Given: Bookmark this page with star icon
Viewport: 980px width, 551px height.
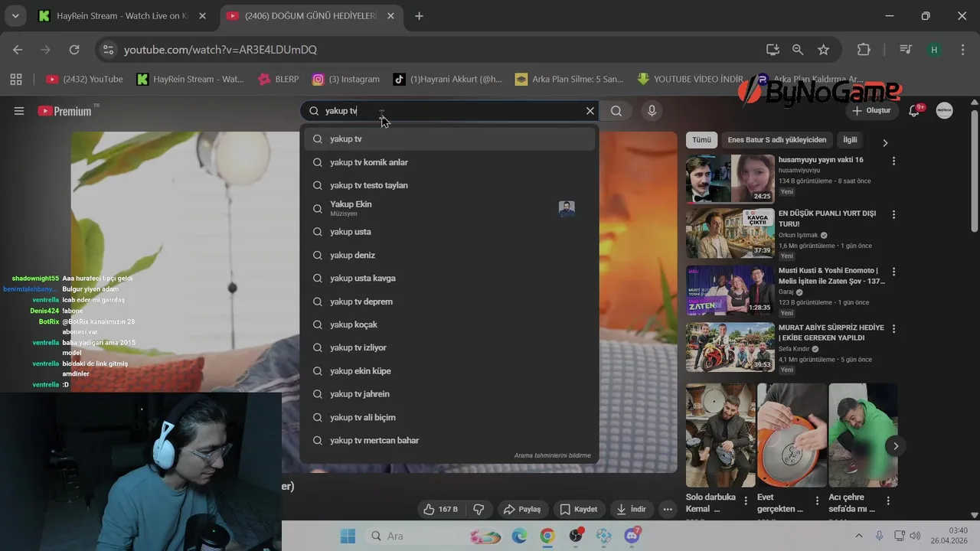Looking at the screenshot, I should pyautogui.click(x=823, y=50).
